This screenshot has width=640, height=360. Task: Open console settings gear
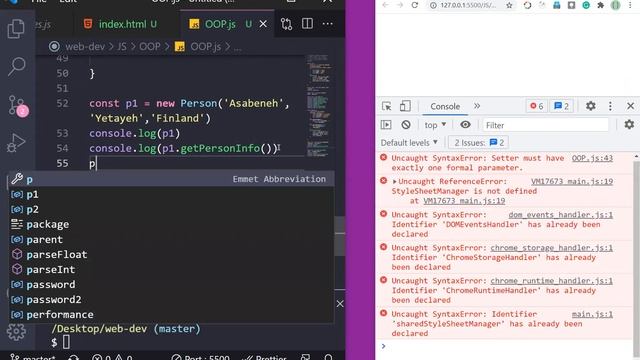(x=629, y=124)
